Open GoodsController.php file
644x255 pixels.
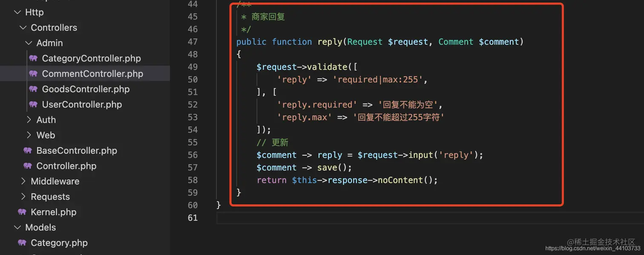tap(86, 89)
